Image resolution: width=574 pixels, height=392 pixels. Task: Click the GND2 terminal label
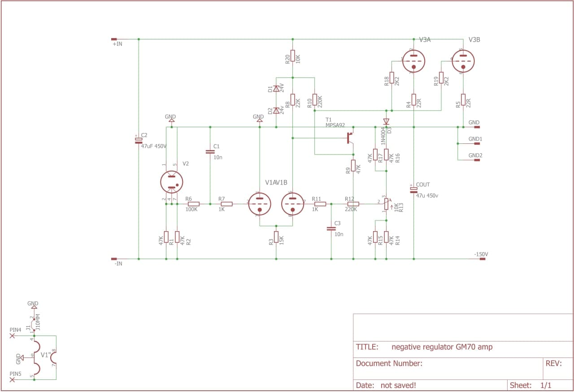coord(475,155)
